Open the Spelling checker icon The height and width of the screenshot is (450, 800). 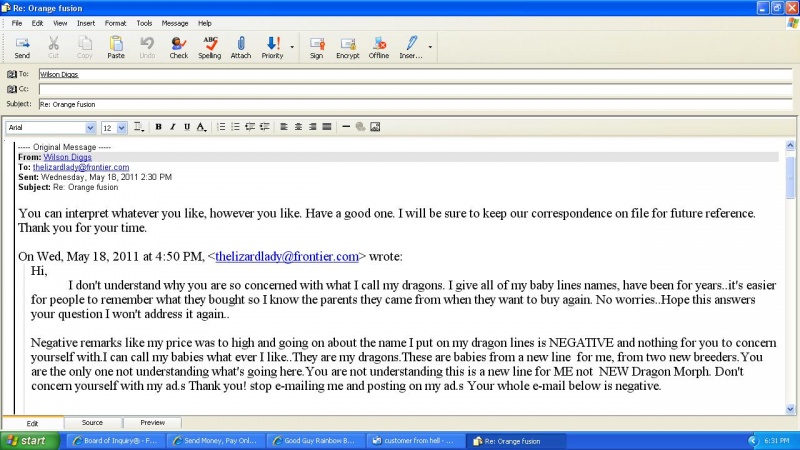(x=210, y=47)
